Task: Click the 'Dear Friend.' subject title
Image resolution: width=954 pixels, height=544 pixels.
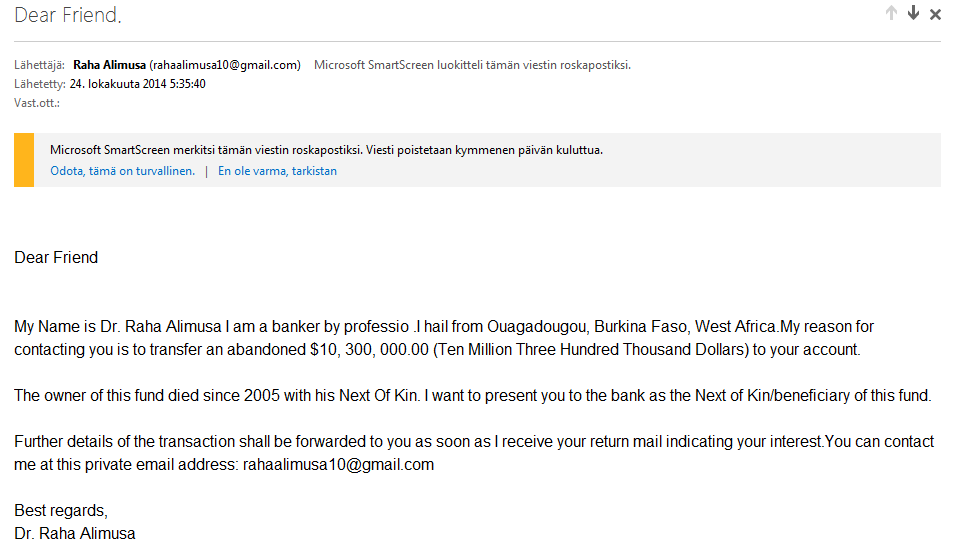Action: tap(68, 15)
